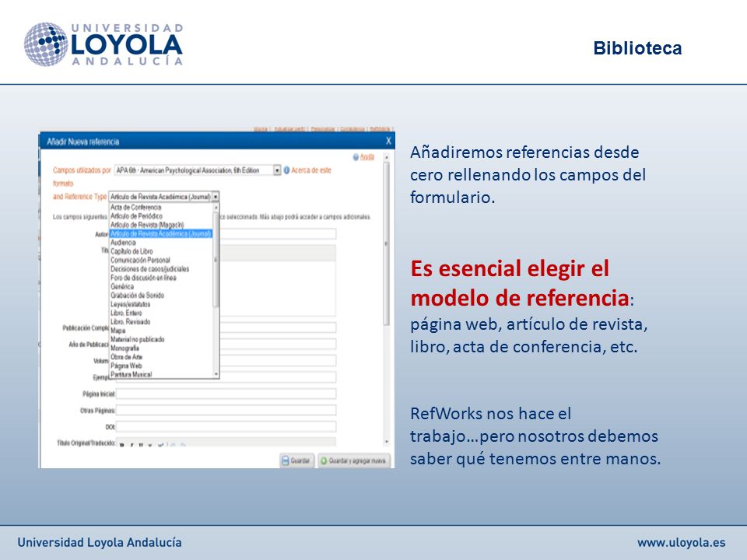
Task: Click the Ayuda help icon
Action: coord(356,157)
